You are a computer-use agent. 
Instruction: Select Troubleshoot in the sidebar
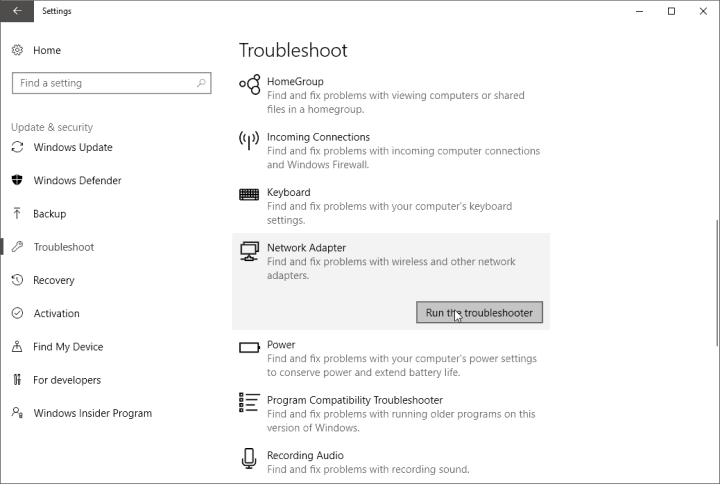coord(63,247)
